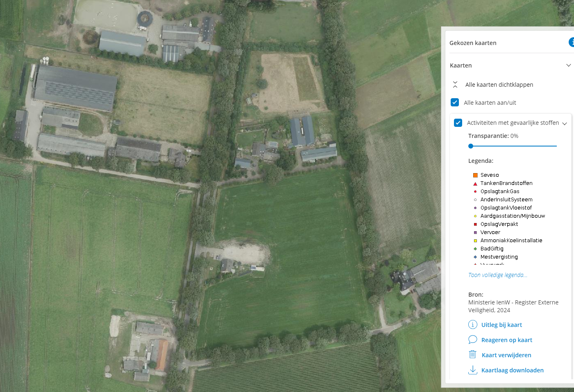Open the Uitleg bij kaart link
The width and height of the screenshot is (574, 392).
click(x=501, y=325)
